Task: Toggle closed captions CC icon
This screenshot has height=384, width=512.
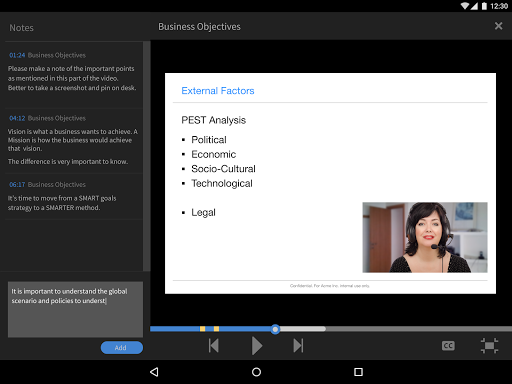Action: [448, 346]
